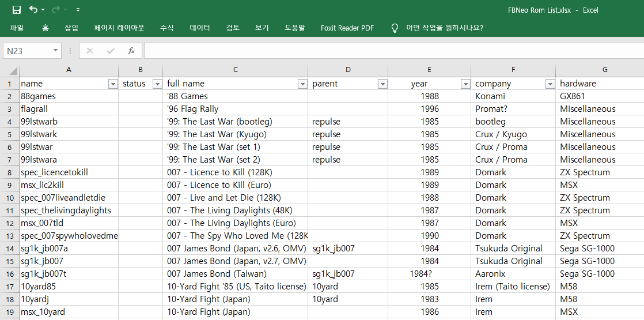This screenshot has width=644, height=320.
Task: Open Customize Quick Access Toolbar arrow
Action: [78, 10]
